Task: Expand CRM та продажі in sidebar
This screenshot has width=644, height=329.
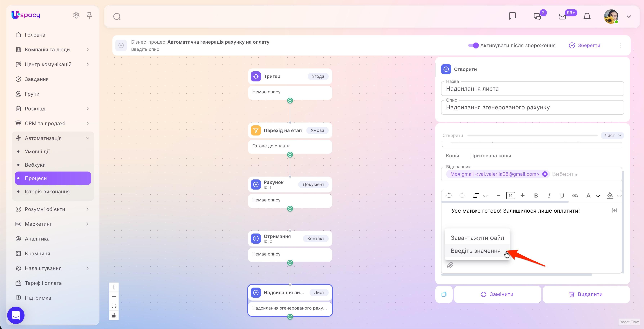Action: coord(88,123)
